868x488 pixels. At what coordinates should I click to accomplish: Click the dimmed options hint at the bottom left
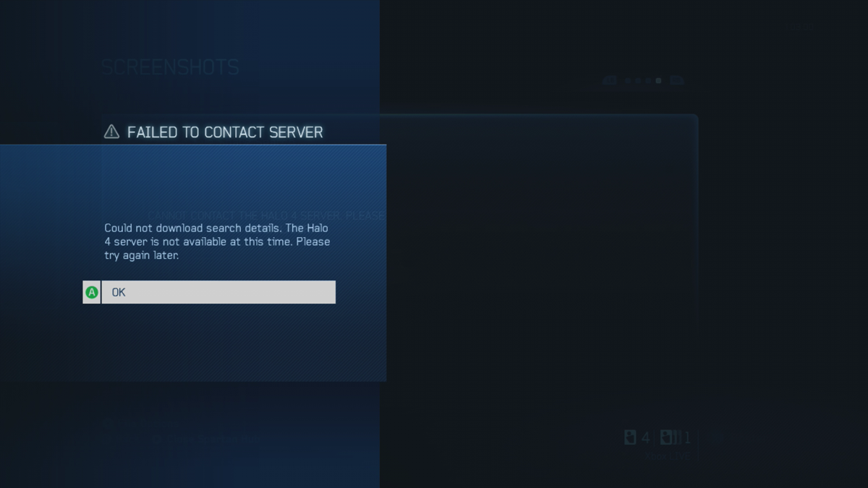tap(141, 424)
